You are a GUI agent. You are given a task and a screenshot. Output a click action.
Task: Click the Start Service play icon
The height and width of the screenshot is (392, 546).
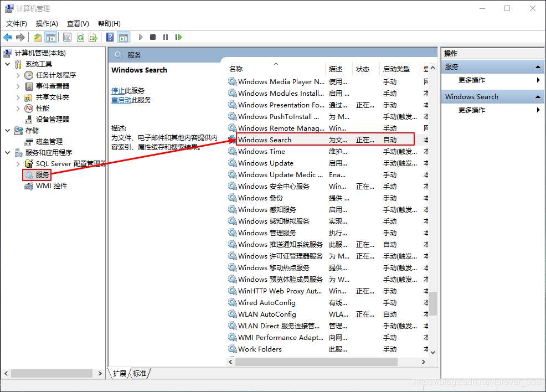pyautogui.click(x=141, y=37)
